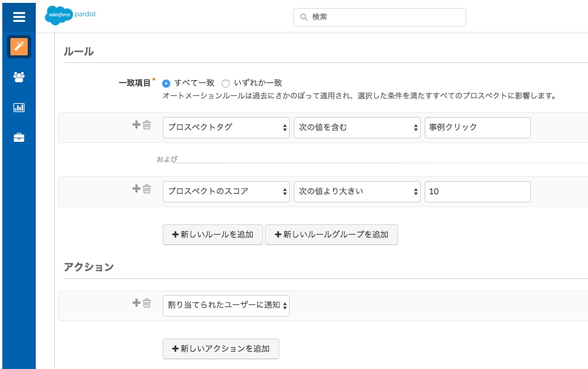Screen dimensions: 588x369
Task: Open the Prospects people sidebar icon
Action: (x=19, y=77)
